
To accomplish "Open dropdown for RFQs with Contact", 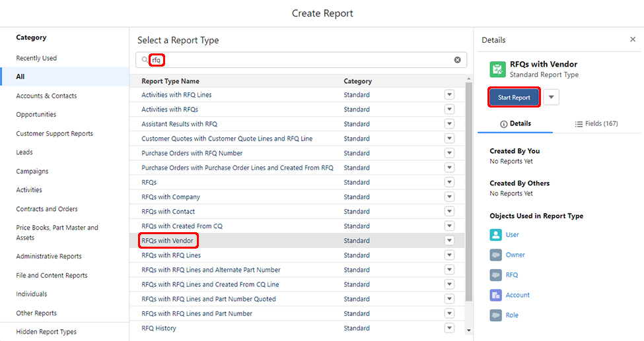I will click(x=449, y=211).
